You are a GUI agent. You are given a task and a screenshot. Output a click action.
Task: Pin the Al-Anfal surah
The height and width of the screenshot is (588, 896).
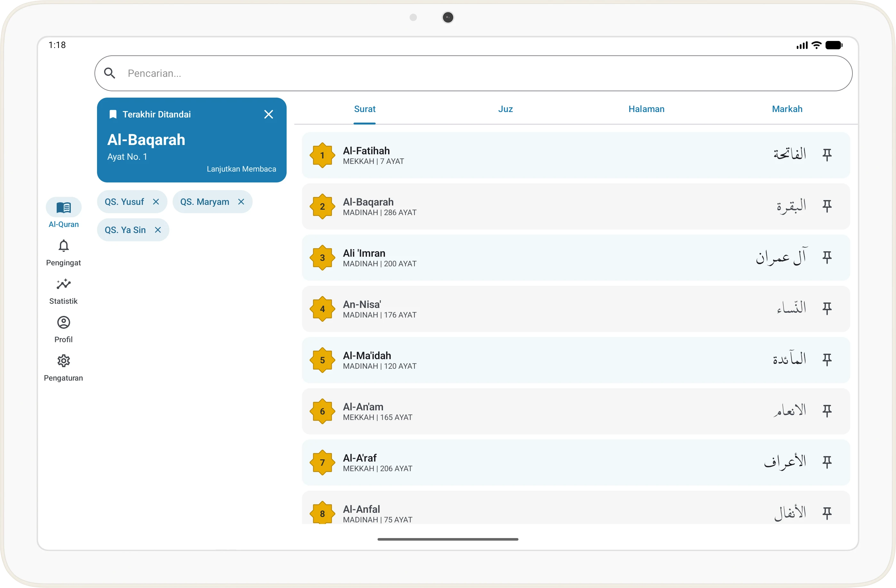click(x=827, y=513)
